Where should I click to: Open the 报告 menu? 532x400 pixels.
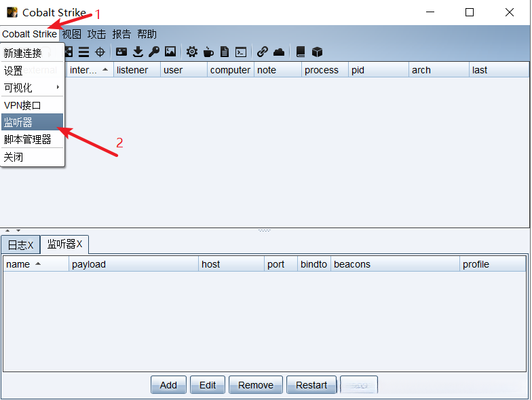121,34
